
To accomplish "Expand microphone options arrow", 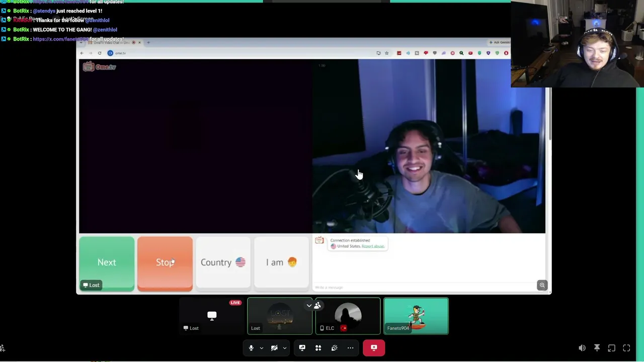I will (262, 348).
